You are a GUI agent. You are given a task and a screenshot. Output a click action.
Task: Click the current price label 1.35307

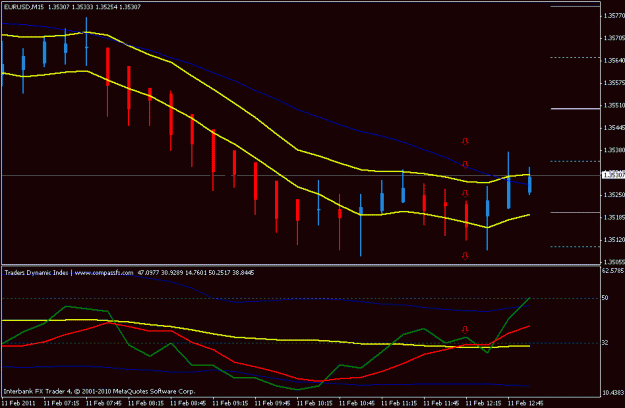pos(613,175)
